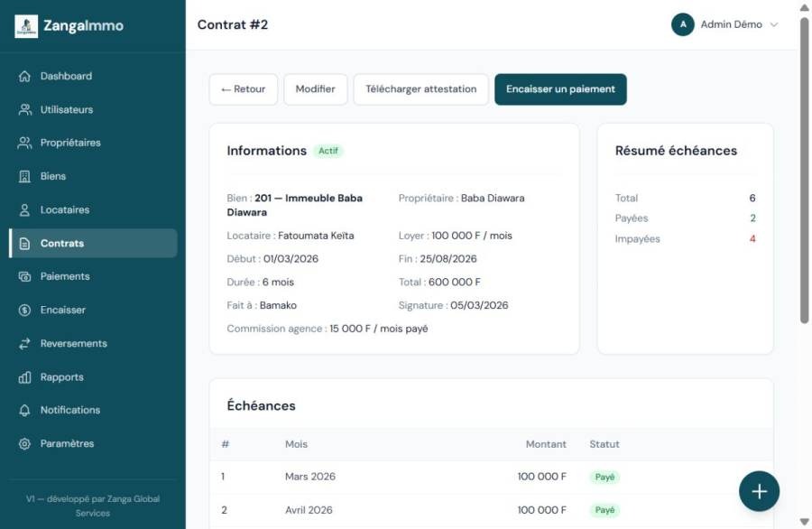Click the scrollbar down arrow

804,522
